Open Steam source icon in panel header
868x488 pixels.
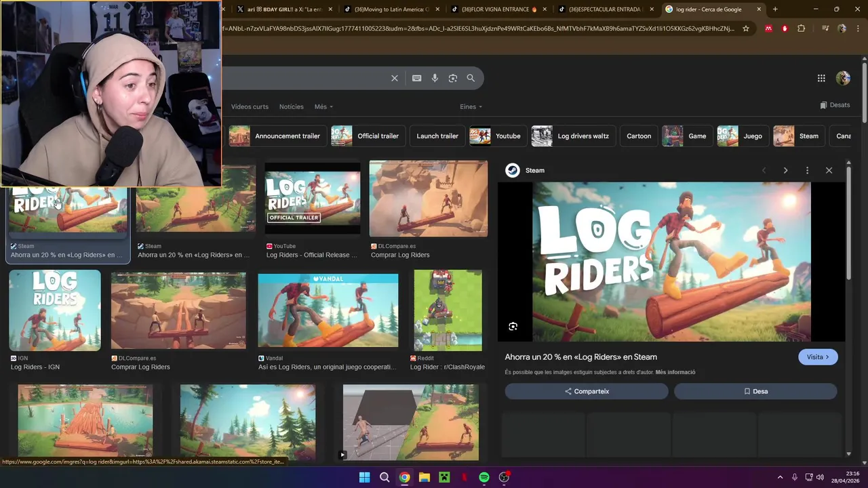513,170
